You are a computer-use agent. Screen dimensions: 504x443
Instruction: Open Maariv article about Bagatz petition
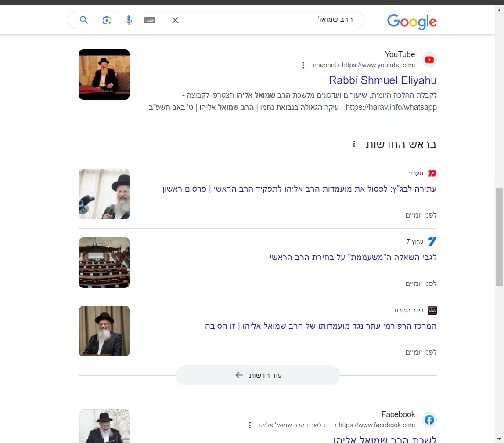tap(299, 189)
